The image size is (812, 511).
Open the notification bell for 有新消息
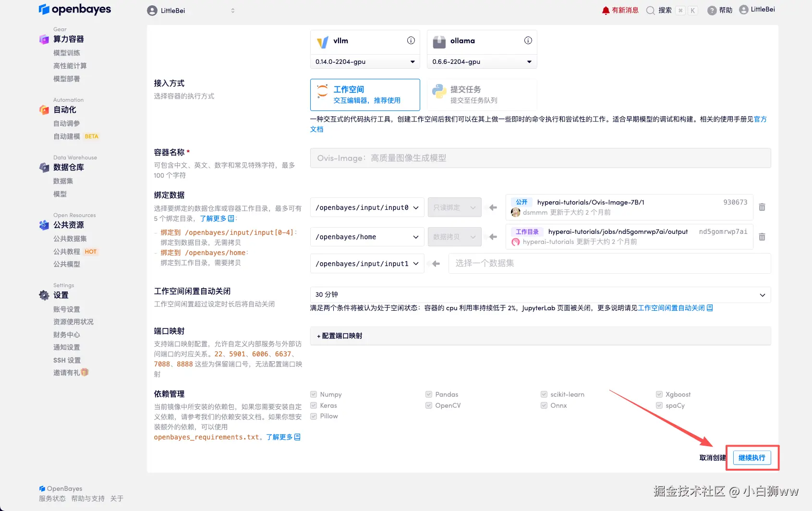[606, 11]
